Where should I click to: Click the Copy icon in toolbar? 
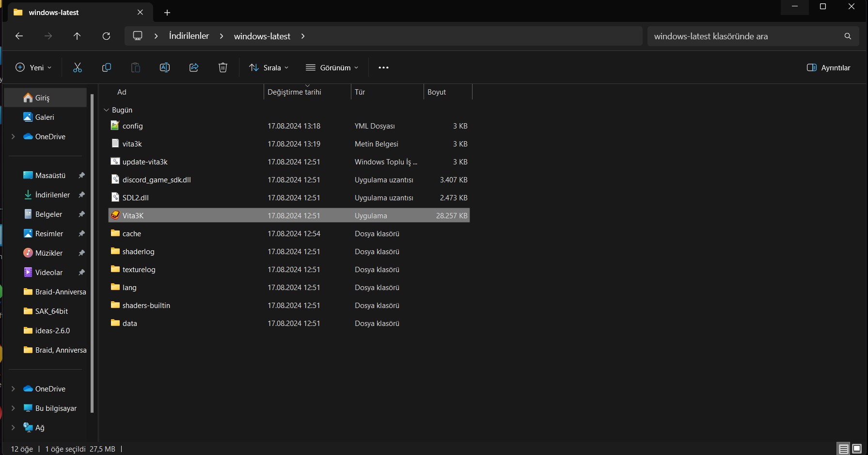[x=107, y=67]
